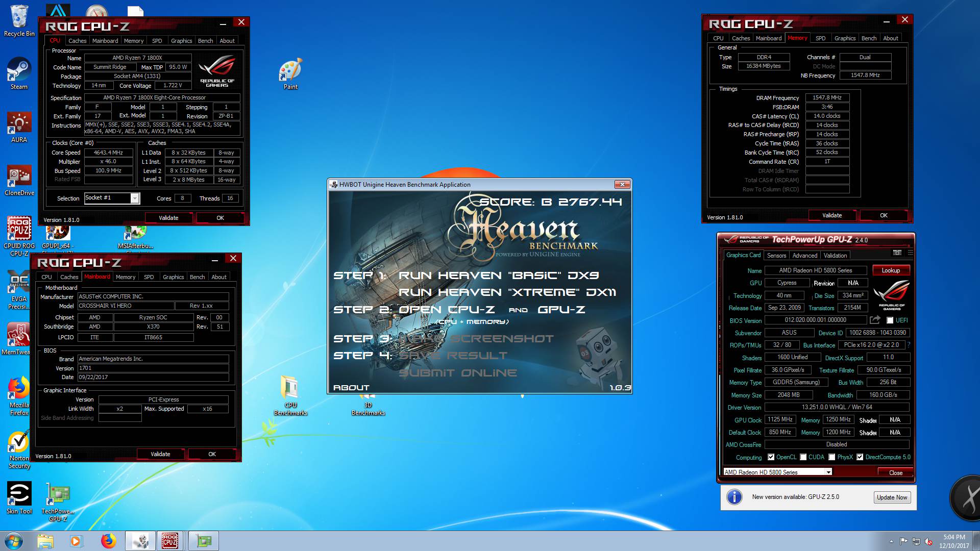Switch to GPU-Z taskbar button
The width and height of the screenshot is (980, 551).
click(x=203, y=541)
